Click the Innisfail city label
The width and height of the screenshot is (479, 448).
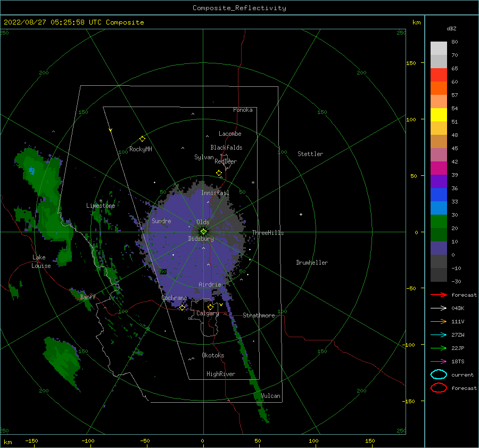tap(215, 193)
